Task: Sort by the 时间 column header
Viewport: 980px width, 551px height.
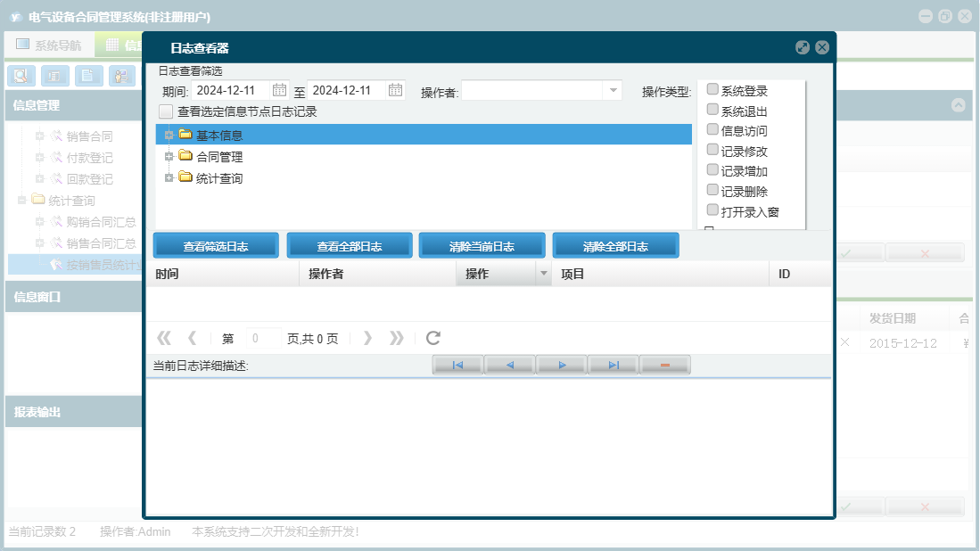Action: (x=223, y=274)
